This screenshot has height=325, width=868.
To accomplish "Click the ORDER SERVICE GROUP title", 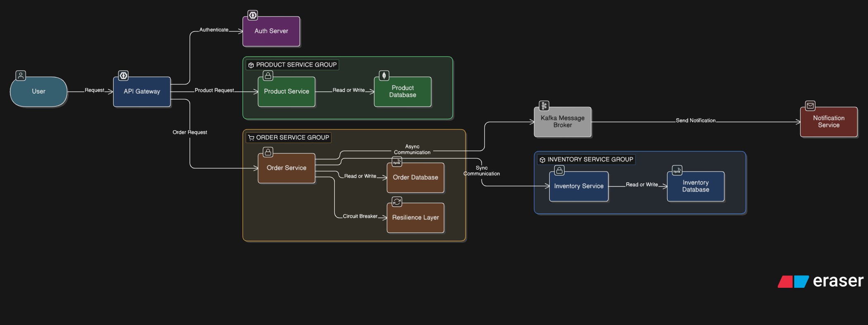I will point(293,138).
